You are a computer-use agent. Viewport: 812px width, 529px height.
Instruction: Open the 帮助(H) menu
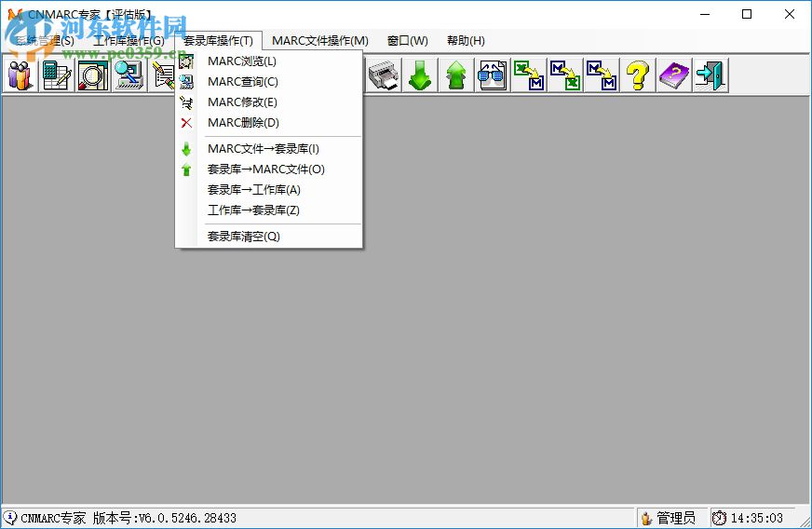coord(466,40)
